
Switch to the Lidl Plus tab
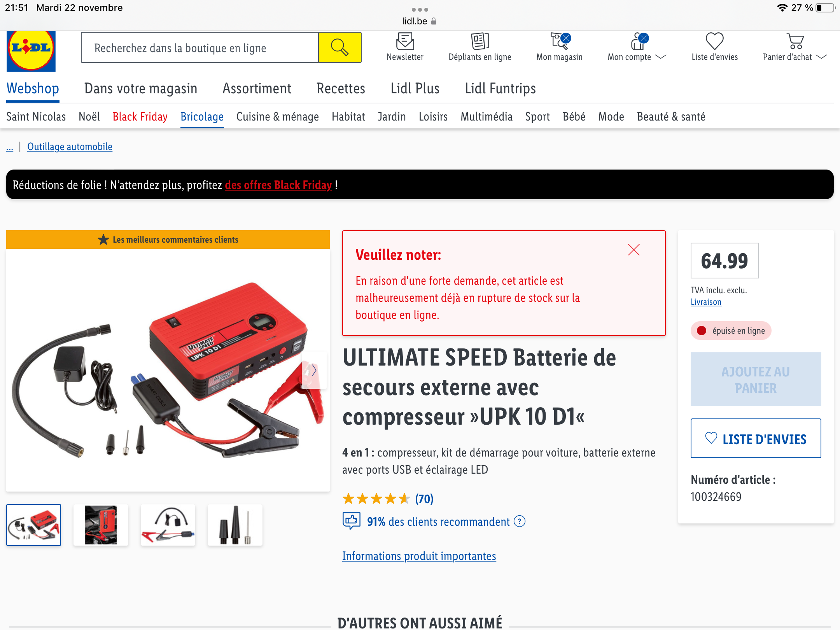point(415,88)
